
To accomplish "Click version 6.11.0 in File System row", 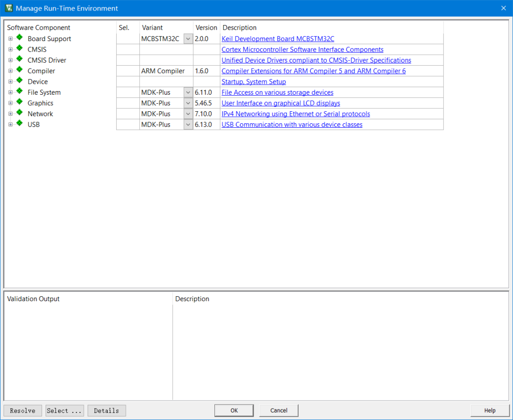I will (x=203, y=92).
